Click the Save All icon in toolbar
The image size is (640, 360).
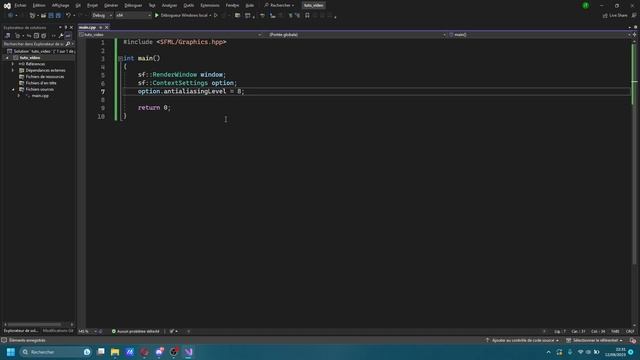click(58, 16)
